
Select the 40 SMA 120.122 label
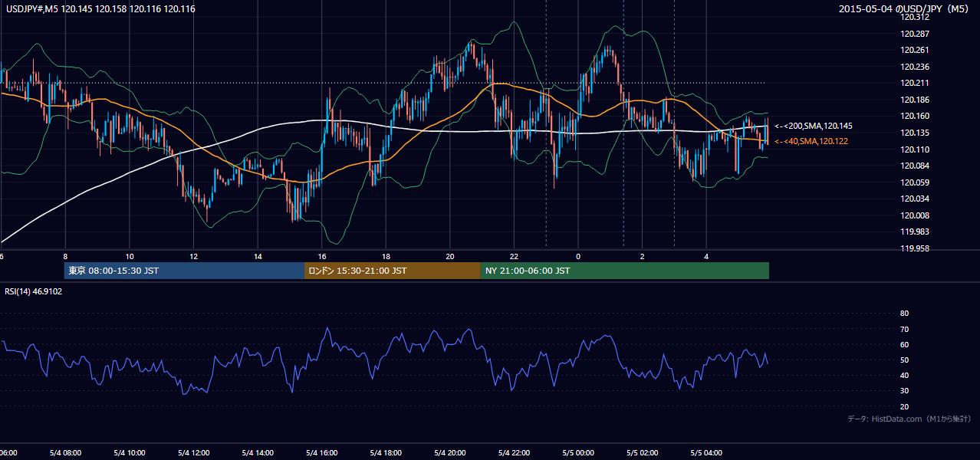point(811,141)
